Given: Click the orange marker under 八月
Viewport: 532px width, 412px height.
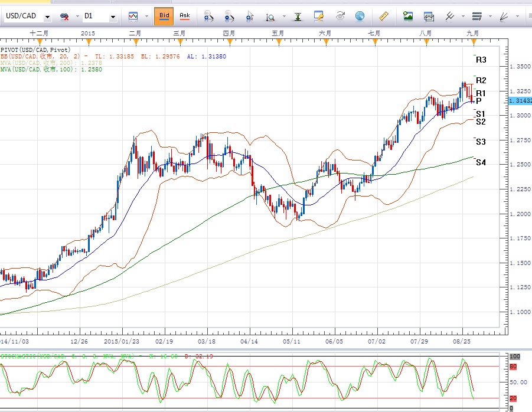Looking at the screenshot, I should pyautogui.click(x=426, y=42).
